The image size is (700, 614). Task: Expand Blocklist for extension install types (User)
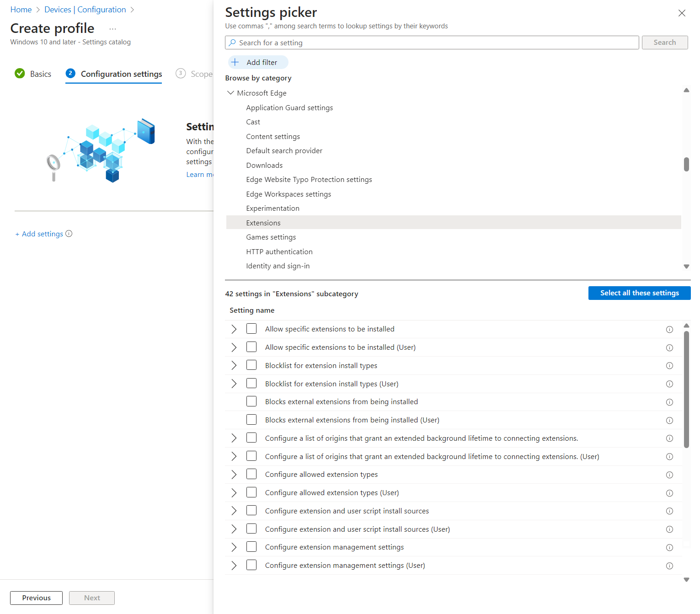point(234,383)
